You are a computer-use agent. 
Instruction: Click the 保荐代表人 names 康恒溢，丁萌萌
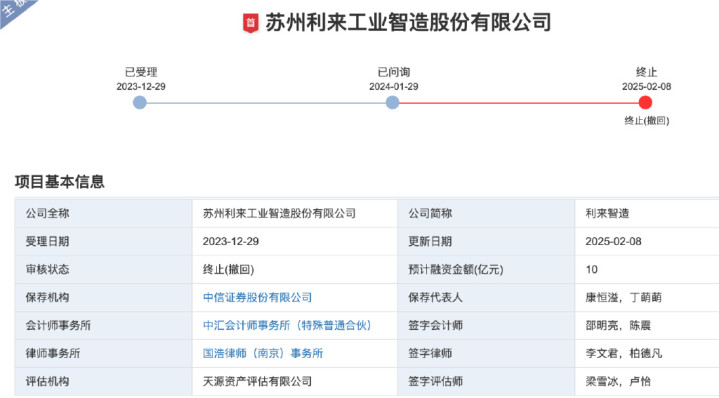click(x=623, y=298)
